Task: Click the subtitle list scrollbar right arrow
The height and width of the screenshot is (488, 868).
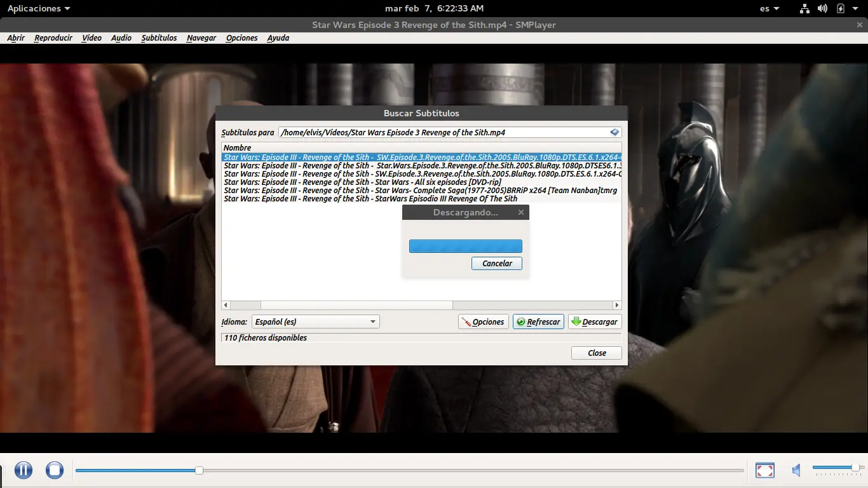Action: 617,305
